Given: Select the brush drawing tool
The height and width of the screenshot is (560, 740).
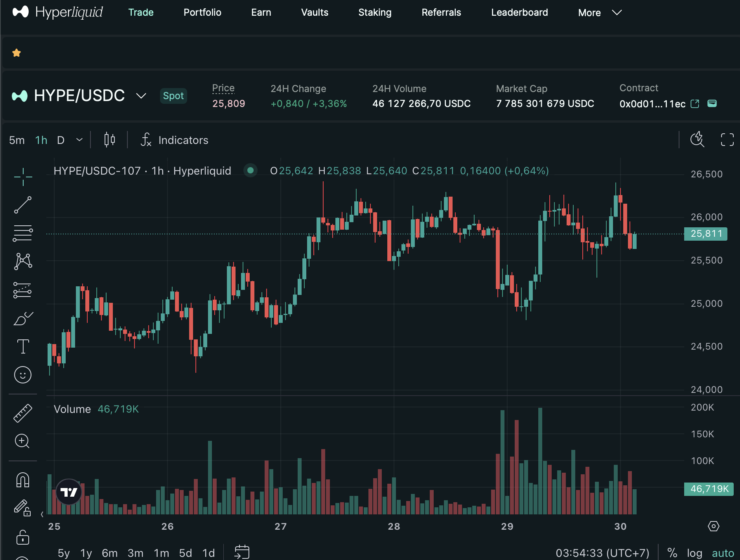Looking at the screenshot, I should (23, 318).
